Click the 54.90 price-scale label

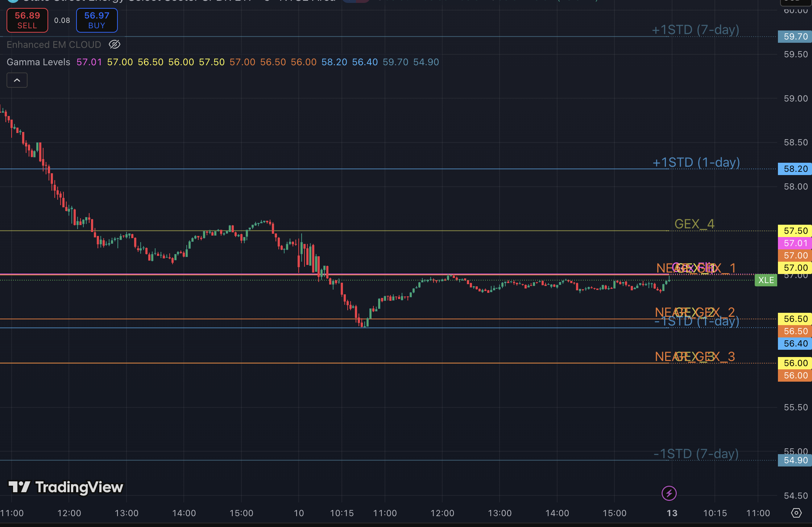pyautogui.click(x=795, y=460)
